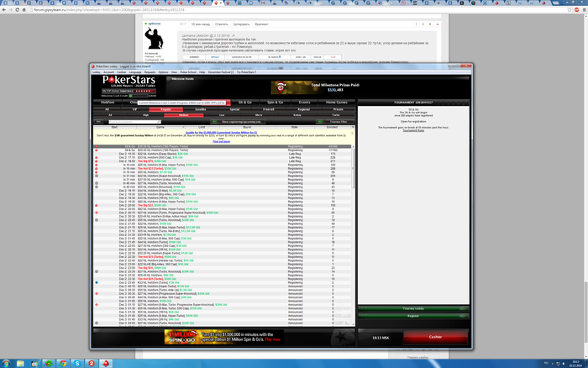Screen dimensions: 588x368
Task: Sort tournaments by the Buy-In column
Action: coord(247,127)
